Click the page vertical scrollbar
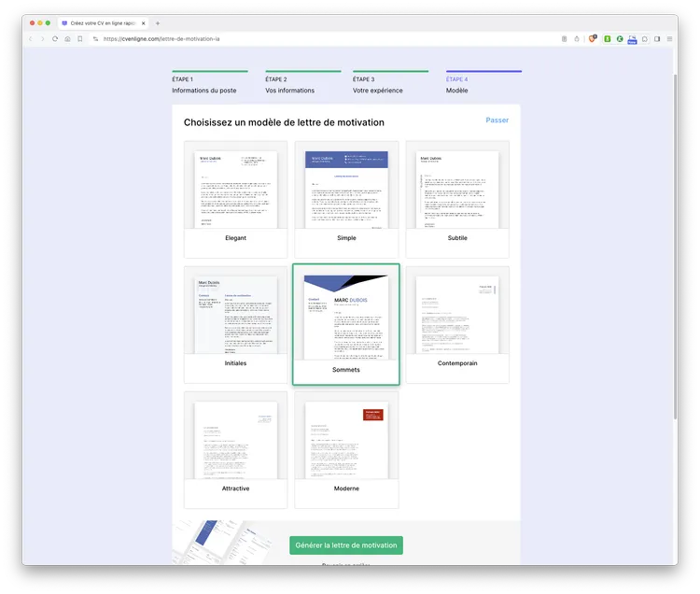The image size is (700, 594). 675,247
